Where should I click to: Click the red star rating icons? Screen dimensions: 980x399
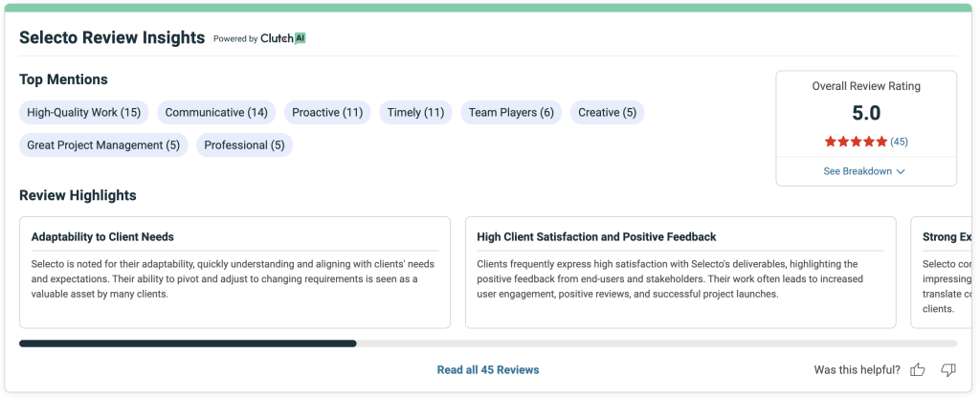pyautogui.click(x=856, y=142)
